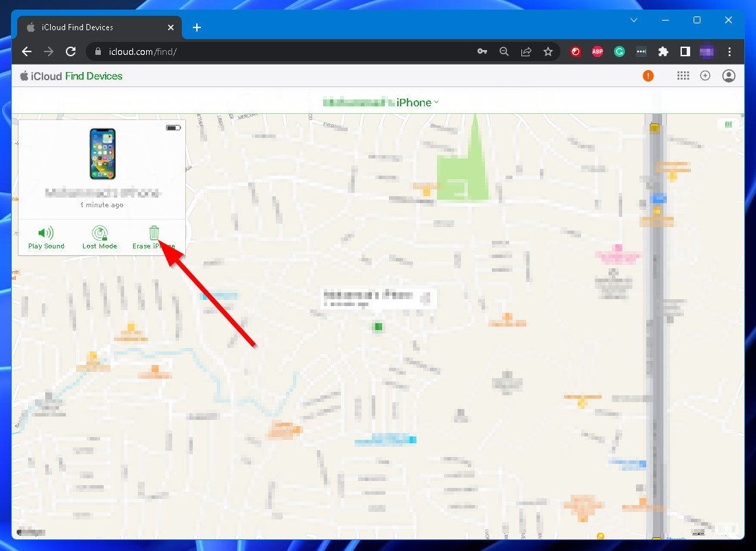Click the Erase iPhone trash icon
The height and width of the screenshot is (551, 756).
click(x=154, y=233)
